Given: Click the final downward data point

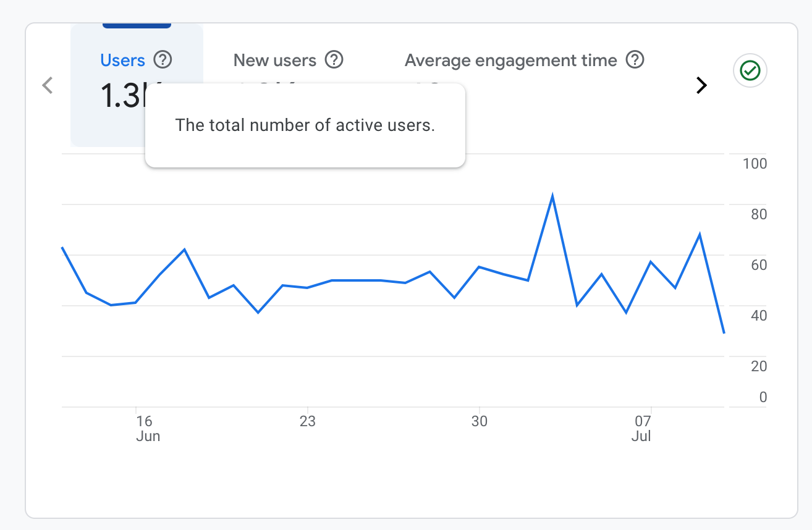Looking at the screenshot, I should click(723, 332).
